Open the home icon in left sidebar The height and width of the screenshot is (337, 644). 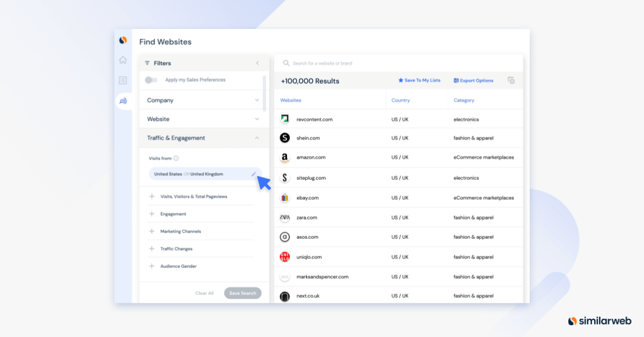[x=123, y=60]
